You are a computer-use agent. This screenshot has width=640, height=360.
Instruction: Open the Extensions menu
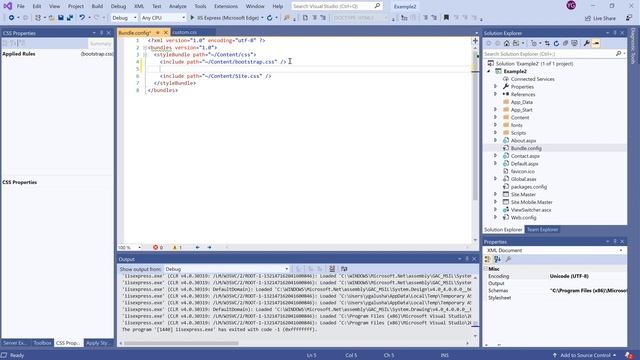[226, 6]
